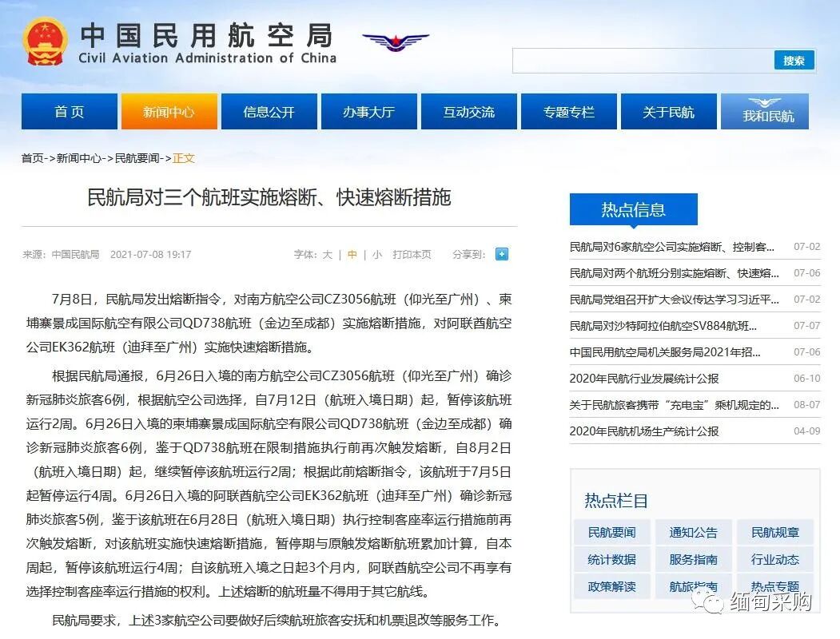Click the blue share plus icon
Image resolution: width=840 pixels, height=639 pixels.
(501, 254)
